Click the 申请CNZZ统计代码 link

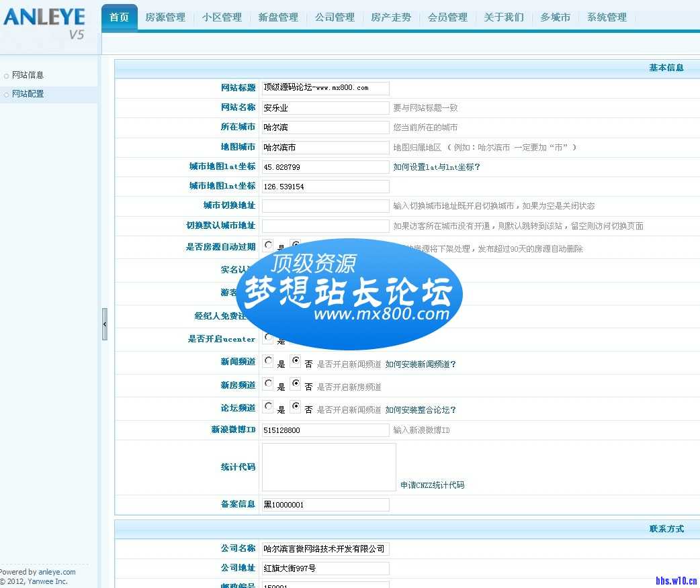point(432,485)
